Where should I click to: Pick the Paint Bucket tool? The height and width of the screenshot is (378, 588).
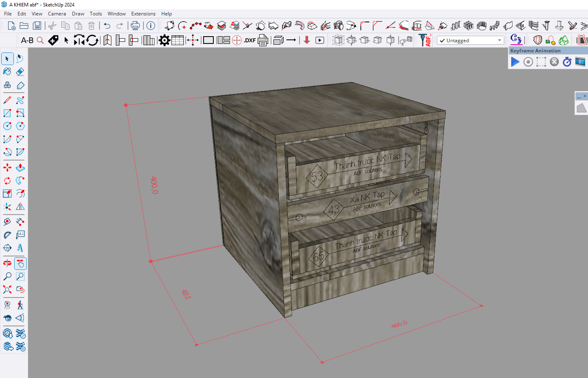7,72
